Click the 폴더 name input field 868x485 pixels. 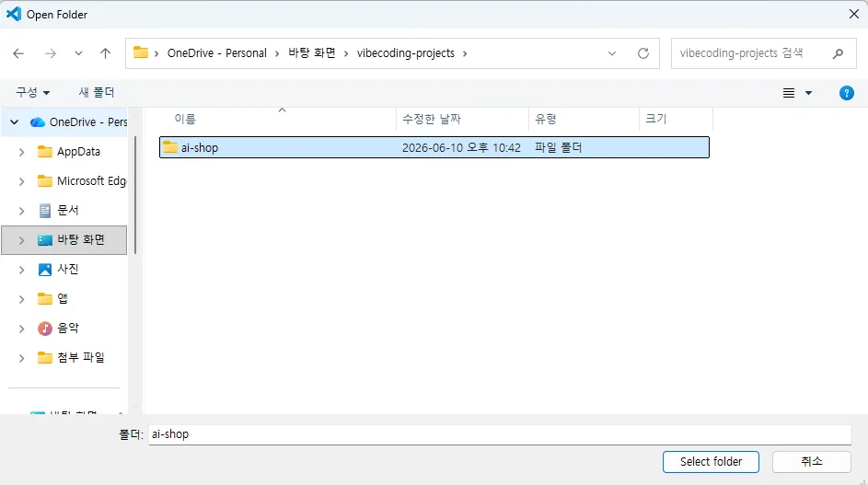coord(499,434)
